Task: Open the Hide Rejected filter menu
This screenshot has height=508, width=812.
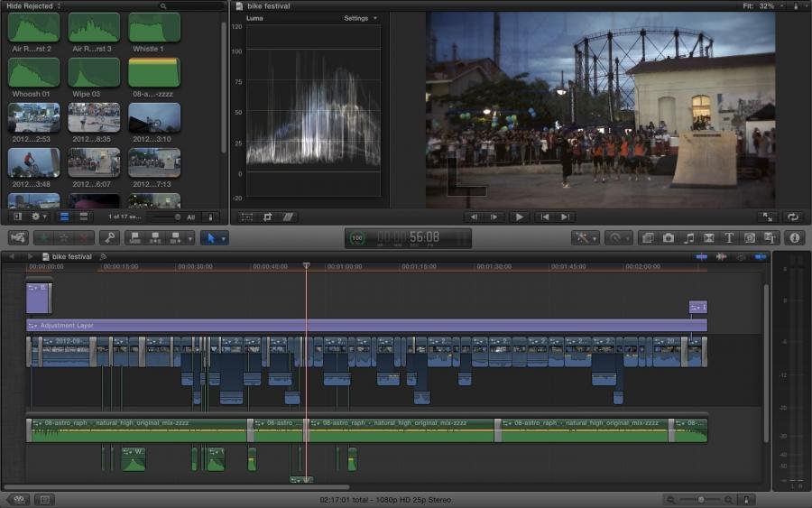Action: coord(33,6)
